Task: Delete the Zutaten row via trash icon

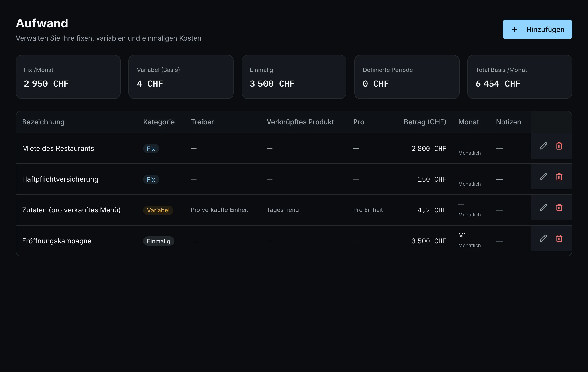Action: 559,208
